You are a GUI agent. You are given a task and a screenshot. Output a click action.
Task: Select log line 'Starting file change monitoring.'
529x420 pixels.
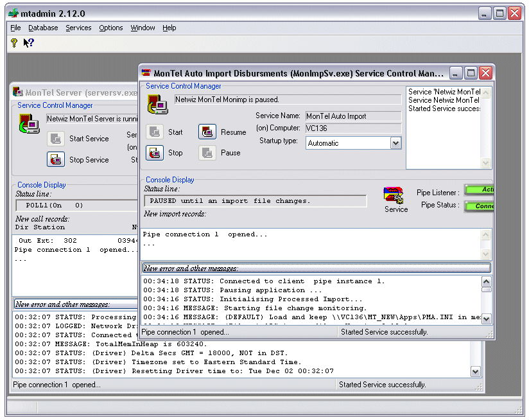tap(255, 308)
